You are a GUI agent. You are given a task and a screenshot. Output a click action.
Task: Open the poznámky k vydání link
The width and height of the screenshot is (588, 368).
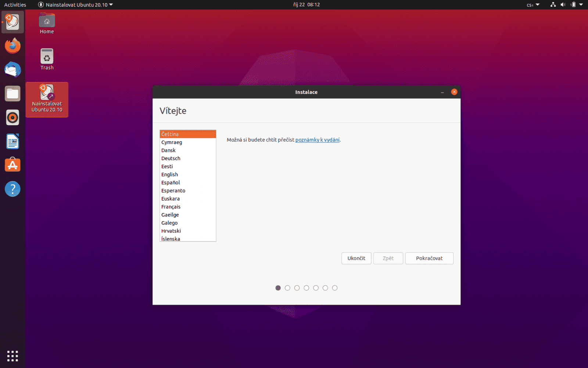pyautogui.click(x=317, y=140)
